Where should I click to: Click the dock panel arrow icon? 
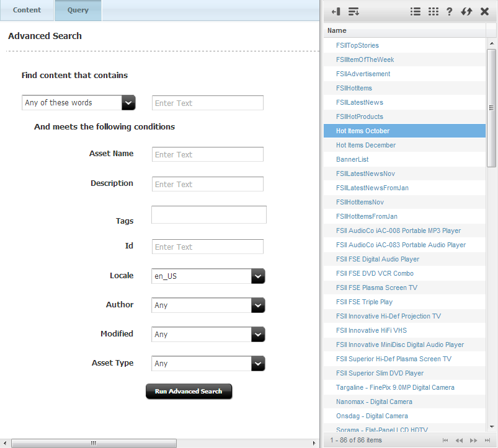coord(336,12)
